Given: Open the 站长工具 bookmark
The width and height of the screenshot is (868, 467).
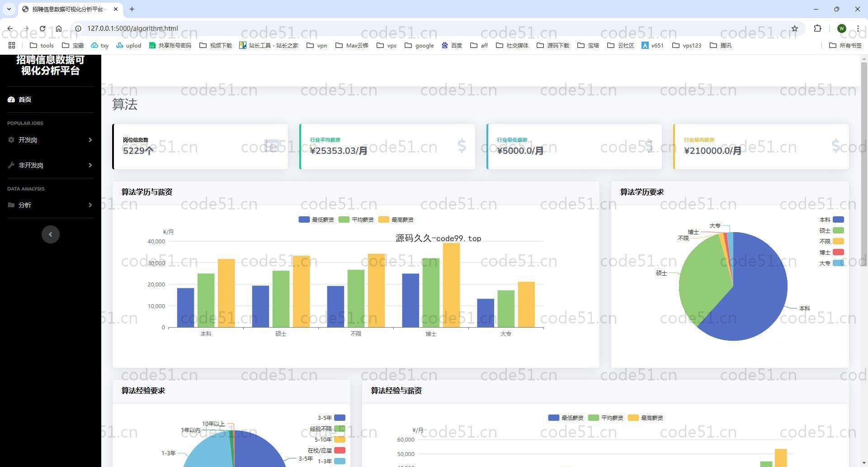Looking at the screenshot, I should [269, 45].
